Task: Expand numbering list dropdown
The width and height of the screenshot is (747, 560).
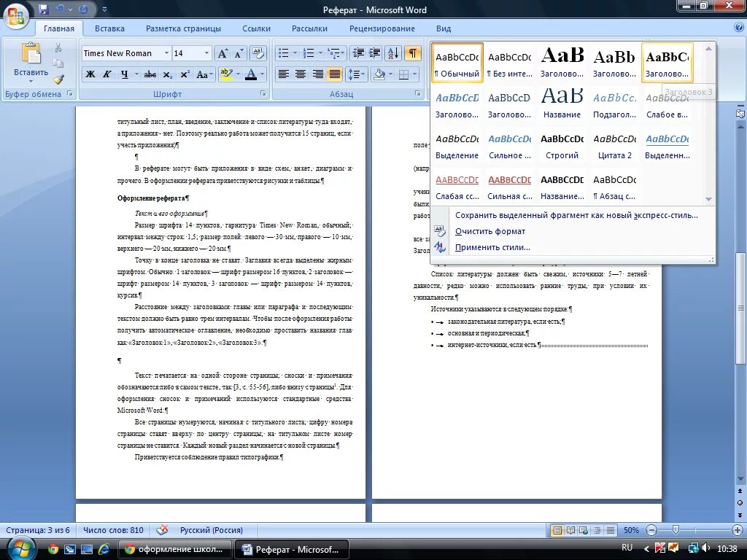Action: [x=320, y=53]
